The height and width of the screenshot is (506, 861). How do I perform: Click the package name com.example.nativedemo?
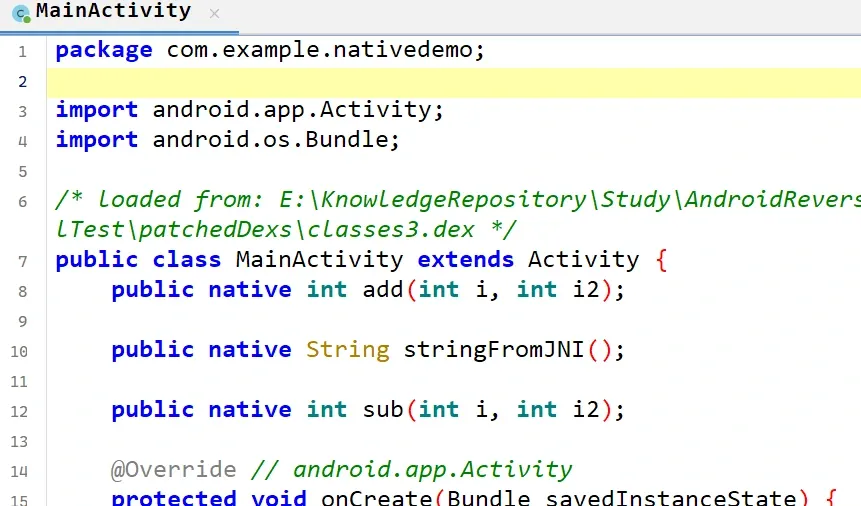click(320, 50)
